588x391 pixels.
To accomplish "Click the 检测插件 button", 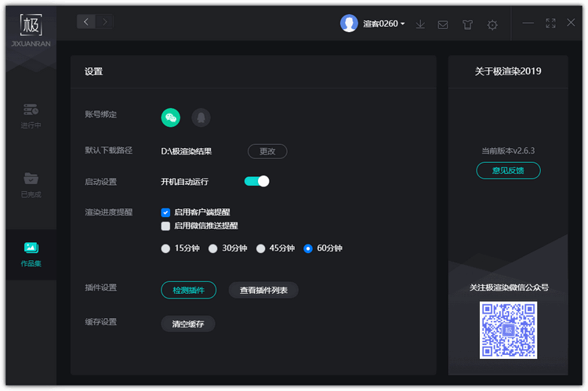I will 189,290.
